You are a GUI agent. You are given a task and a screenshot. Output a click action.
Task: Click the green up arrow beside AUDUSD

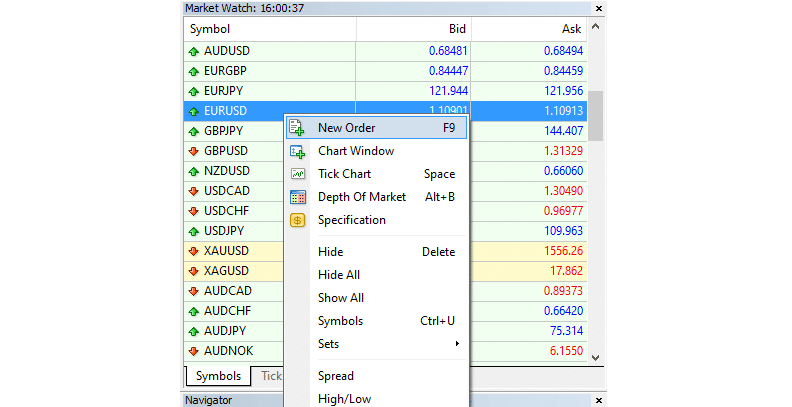point(193,50)
